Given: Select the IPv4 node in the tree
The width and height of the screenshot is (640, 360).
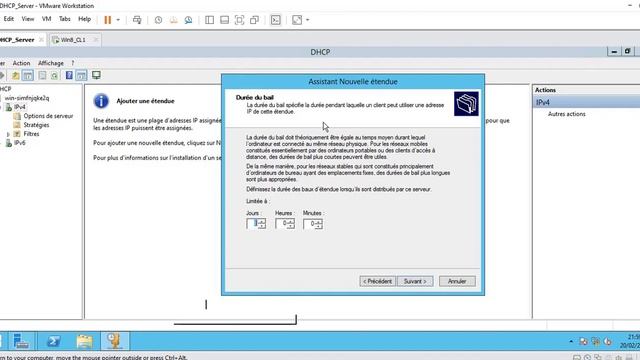Looking at the screenshot, I should 19,107.
